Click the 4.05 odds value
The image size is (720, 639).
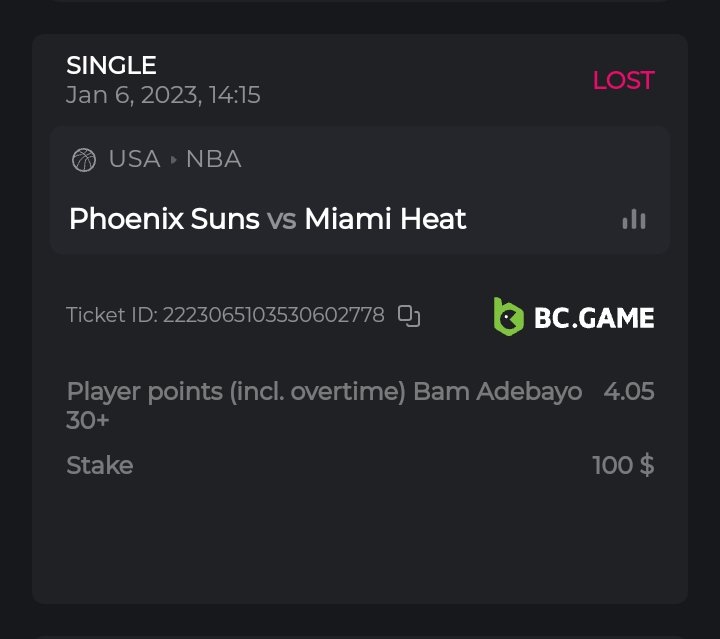point(629,392)
